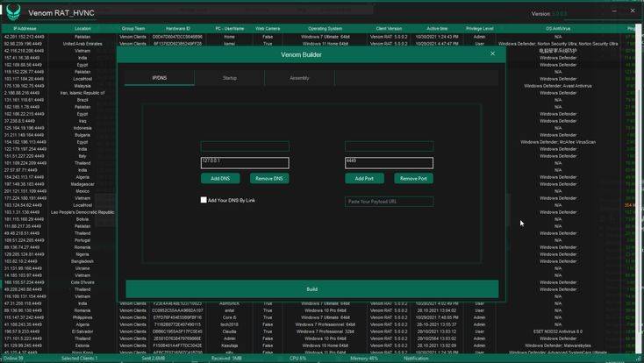Focus the DNS field containing 127.0.0.1
The width and height of the screenshot is (644, 363).
coord(245,163)
